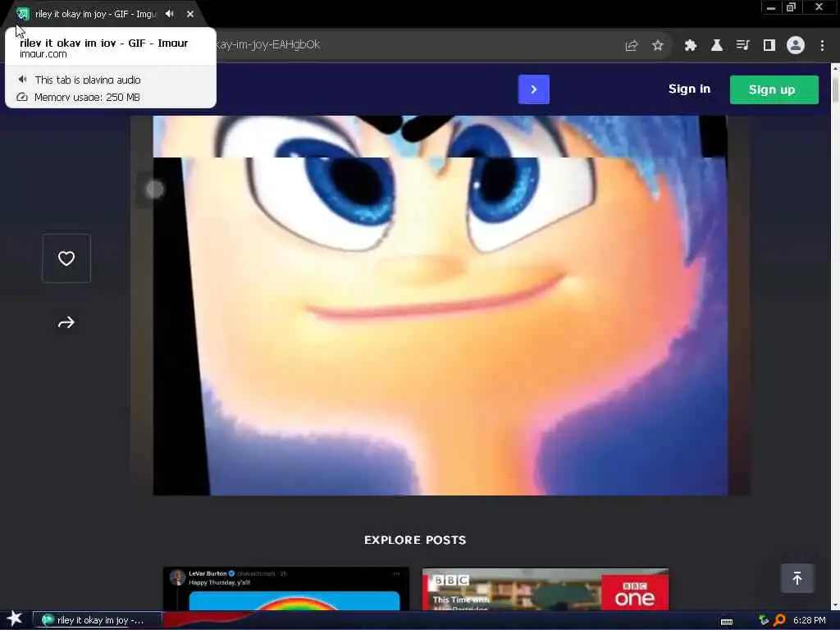
Task: Minimize the browser window
Action: click(x=770, y=7)
